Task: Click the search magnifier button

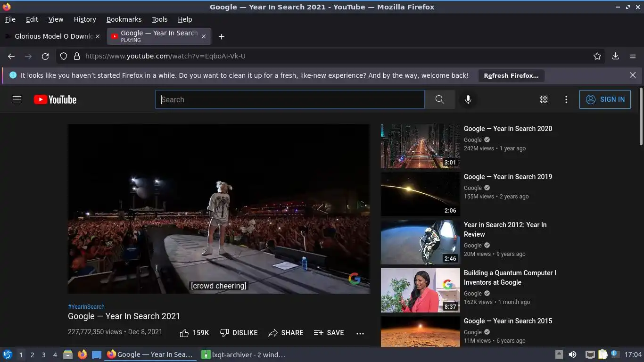Action: click(439, 99)
